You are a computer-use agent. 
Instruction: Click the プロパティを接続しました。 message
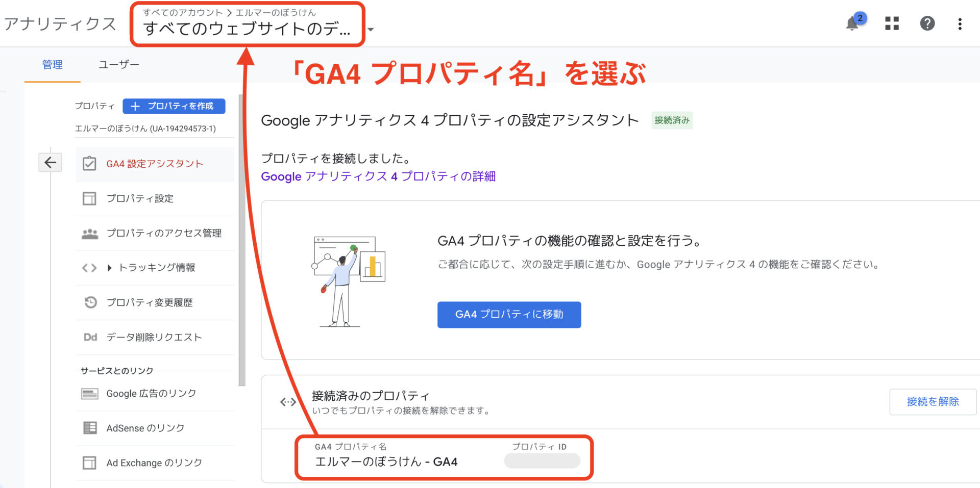point(336,159)
